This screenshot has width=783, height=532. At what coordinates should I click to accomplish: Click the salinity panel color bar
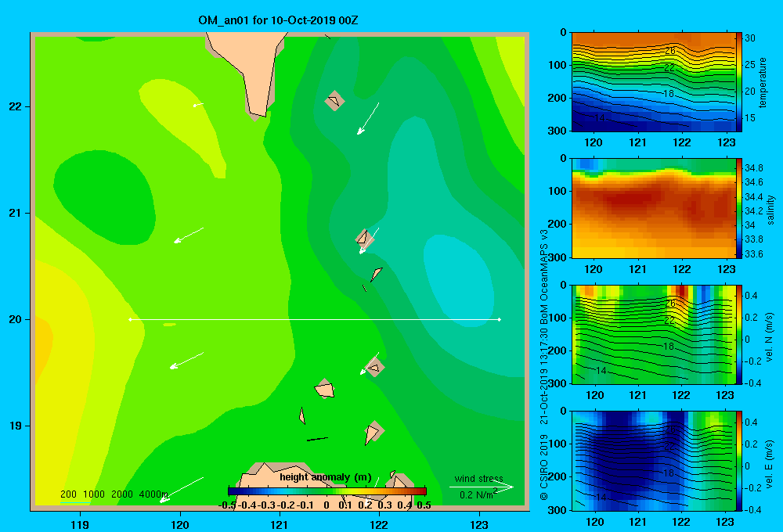click(738, 208)
